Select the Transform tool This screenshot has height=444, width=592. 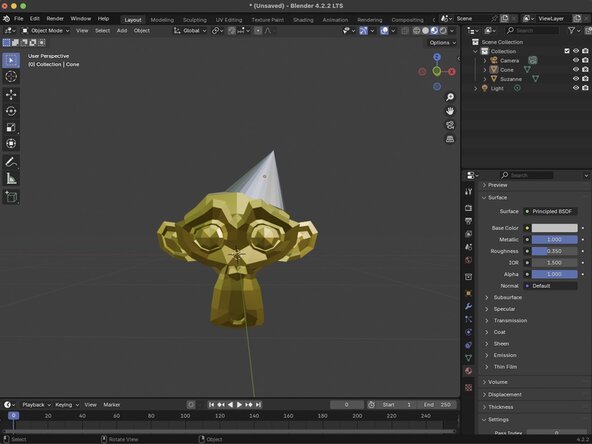[11, 143]
